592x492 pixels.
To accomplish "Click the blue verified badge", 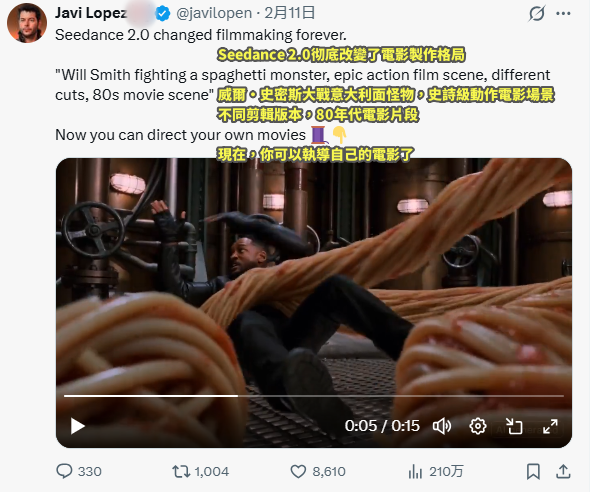I will (x=163, y=14).
